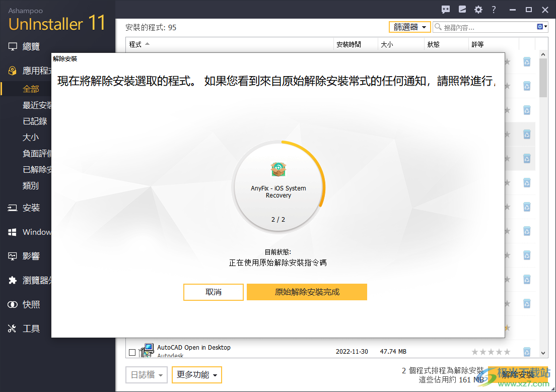Click the Windows logo icon in sidebar
Screen dimensions: 556x392
click(x=13, y=232)
